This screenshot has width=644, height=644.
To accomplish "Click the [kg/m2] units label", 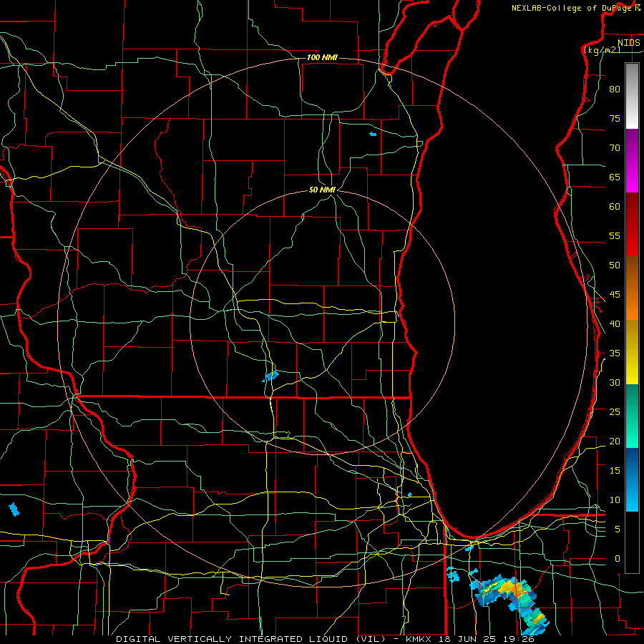I will pos(602,50).
